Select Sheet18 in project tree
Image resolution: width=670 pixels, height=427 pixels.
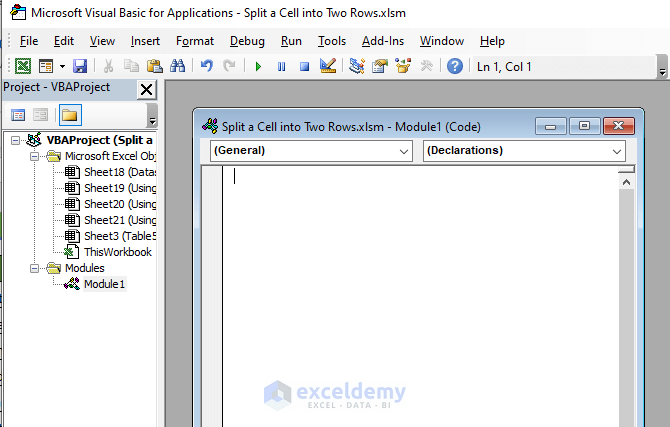pyautogui.click(x=120, y=172)
